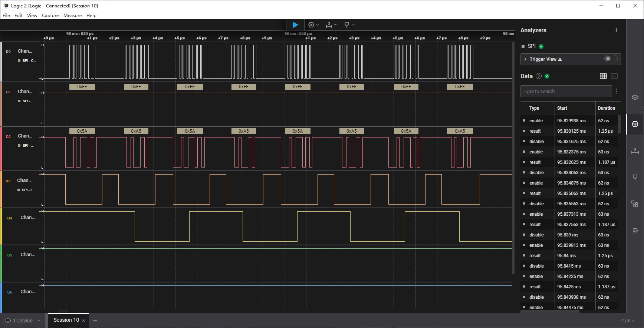The image size is (644, 328).
Task: Open the View menu
Action: (32, 15)
